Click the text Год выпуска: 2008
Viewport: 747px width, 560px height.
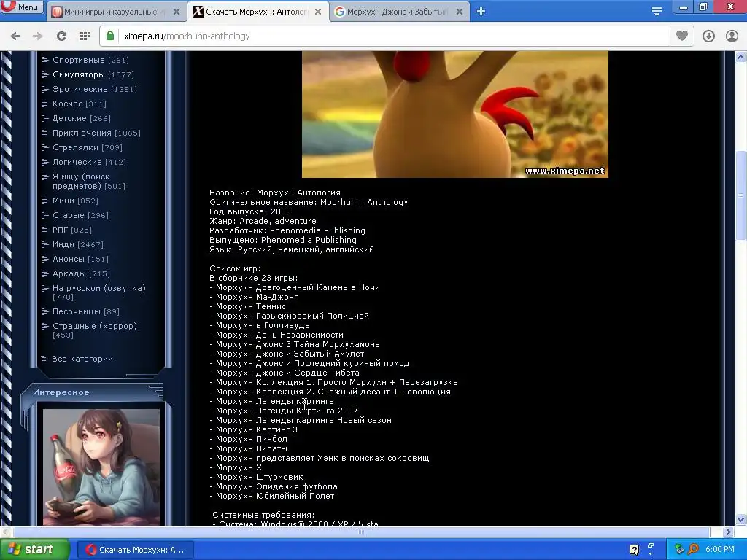coord(250,211)
